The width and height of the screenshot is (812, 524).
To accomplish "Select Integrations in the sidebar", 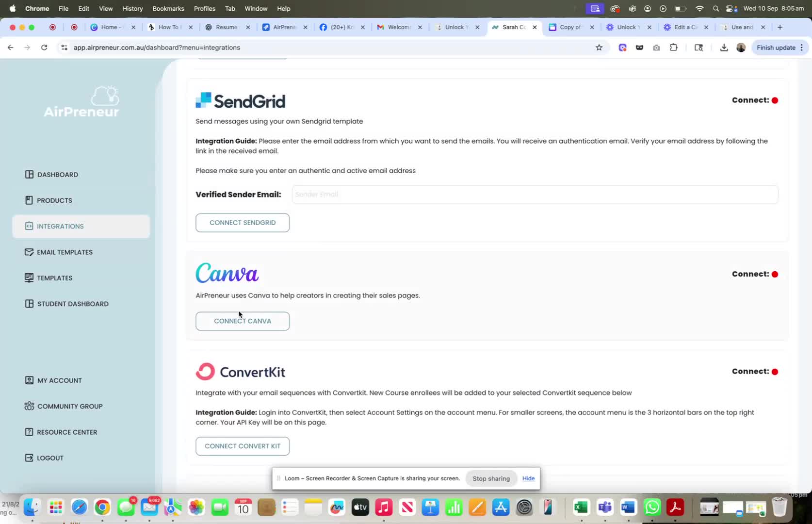I will point(81,226).
